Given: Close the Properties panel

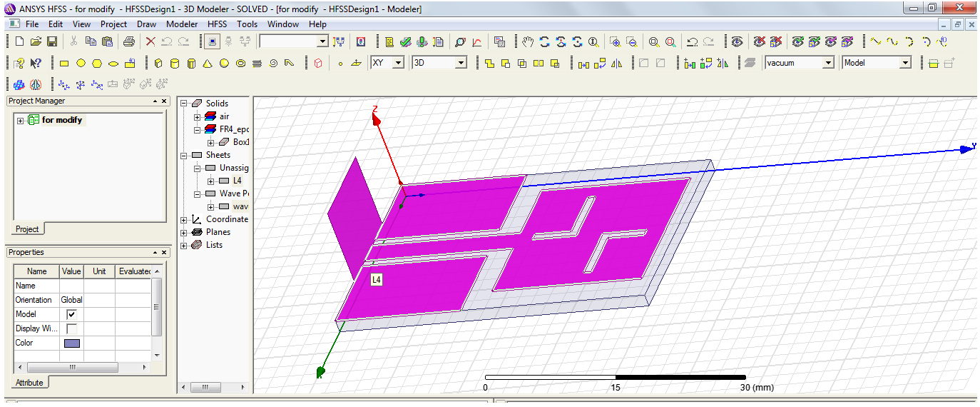Looking at the screenshot, I should (164, 253).
